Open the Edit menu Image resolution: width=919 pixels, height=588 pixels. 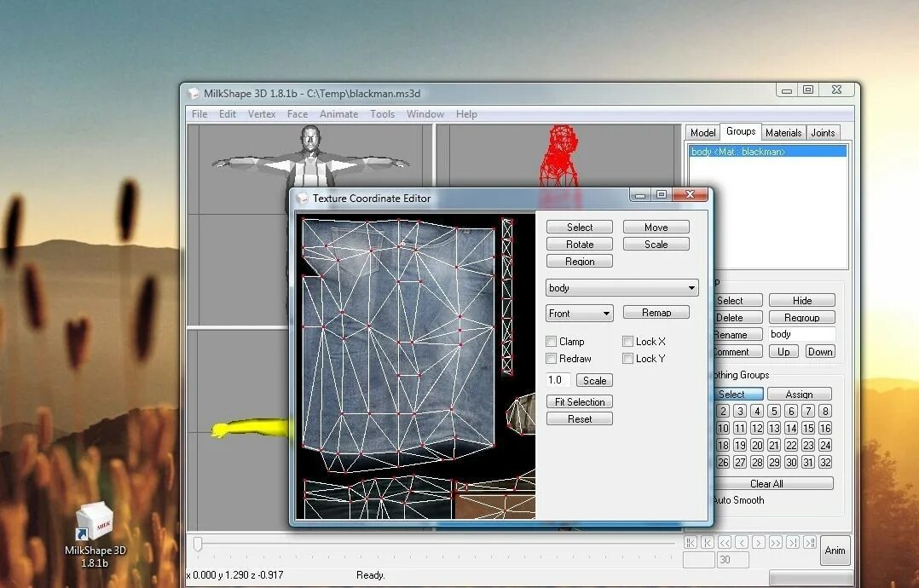click(x=228, y=114)
